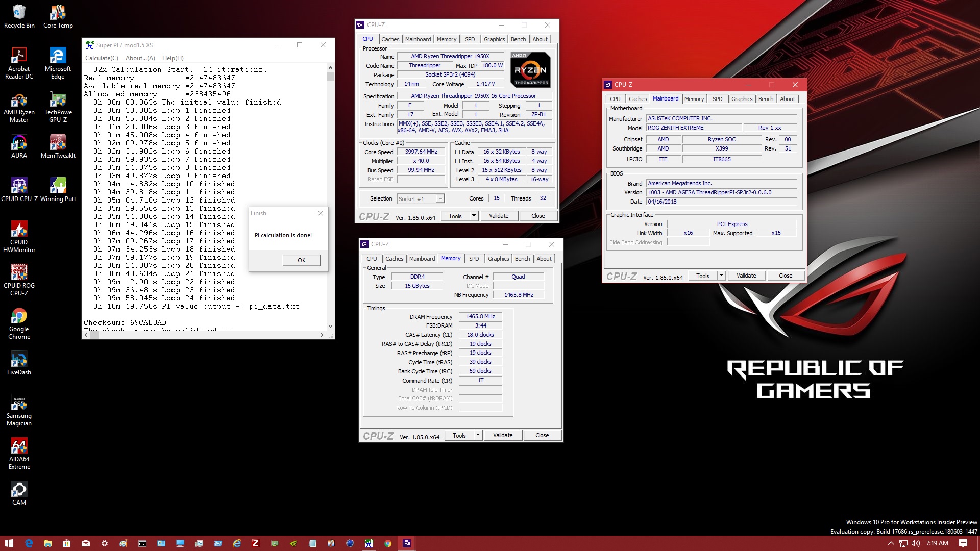Open Google Chrome desktop shortcut
This screenshot has height=551, width=980.
(19, 323)
